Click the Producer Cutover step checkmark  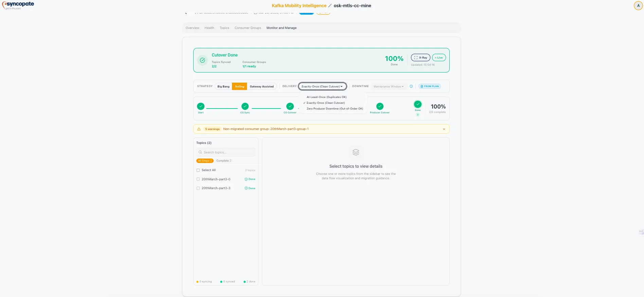[380, 106]
